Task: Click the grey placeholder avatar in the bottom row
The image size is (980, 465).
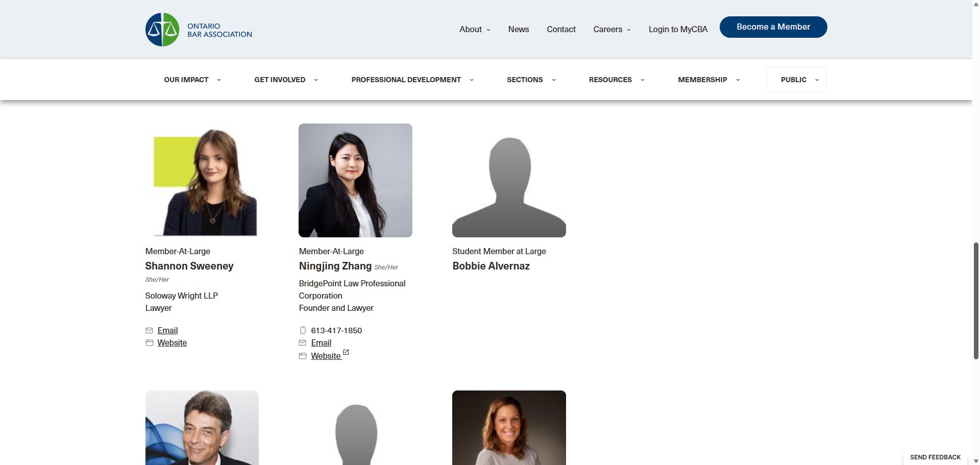Action: [x=355, y=428]
